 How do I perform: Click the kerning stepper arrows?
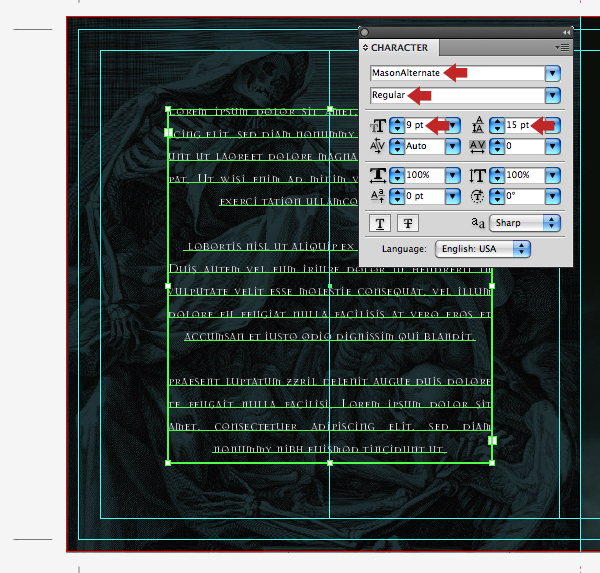pos(397,146)
